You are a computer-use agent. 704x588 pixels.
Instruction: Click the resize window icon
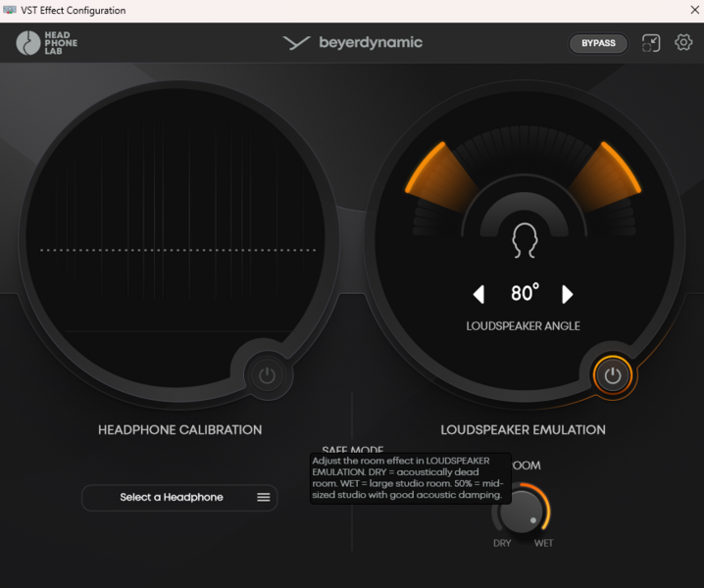coord(651,43)
